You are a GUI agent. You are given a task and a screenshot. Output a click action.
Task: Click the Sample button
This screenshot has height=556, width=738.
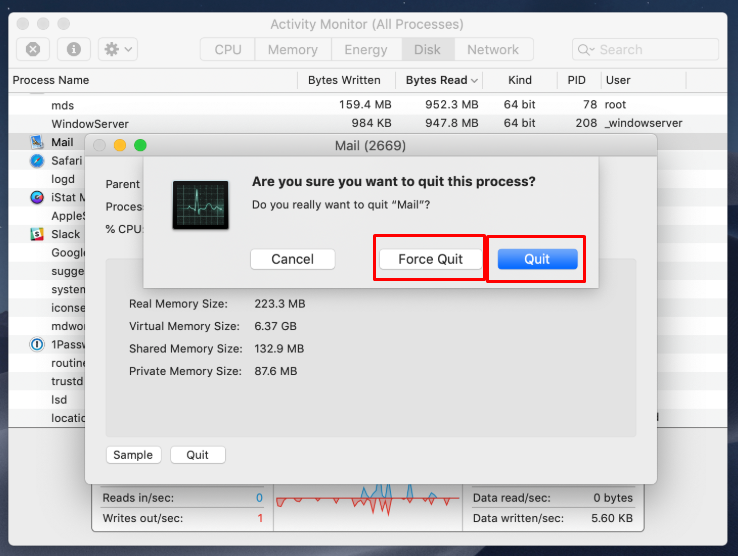coord(133,455)
